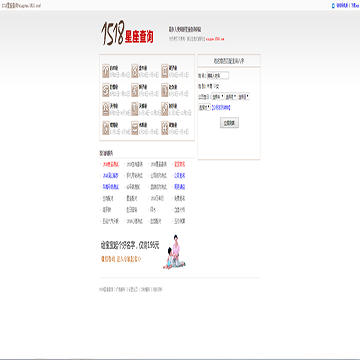The image size is (360, 360).
Task: Open the Aries zodiac sign icon
Action: (106, 71)
